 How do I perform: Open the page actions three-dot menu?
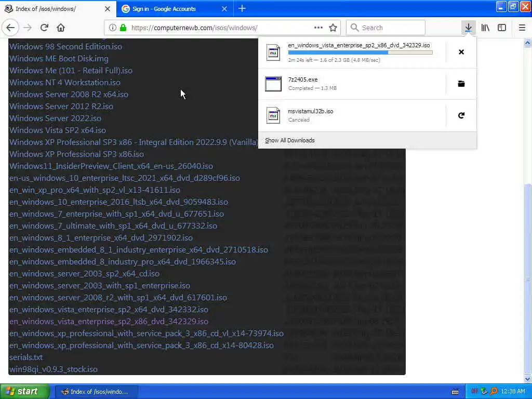coord(318,28)
